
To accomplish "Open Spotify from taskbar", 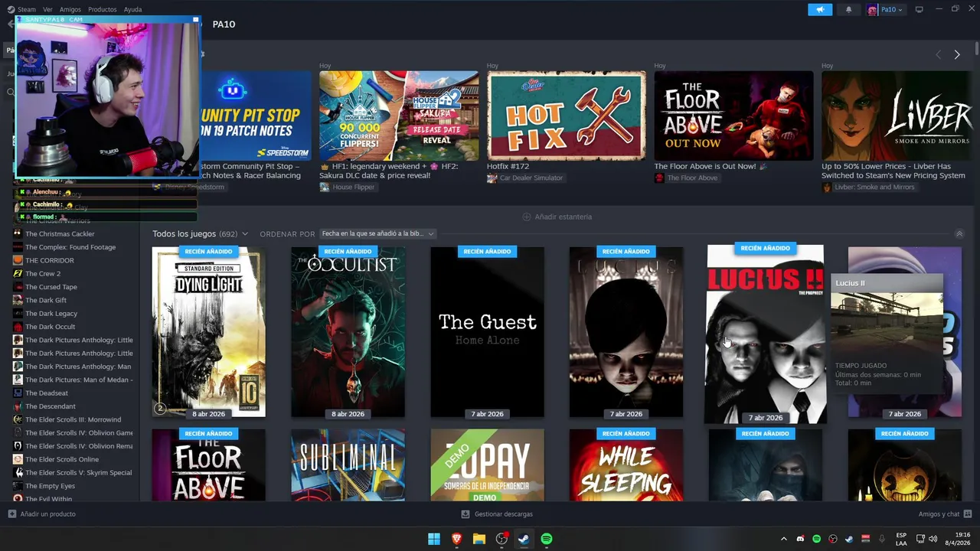I will click(x=547, y=539).
